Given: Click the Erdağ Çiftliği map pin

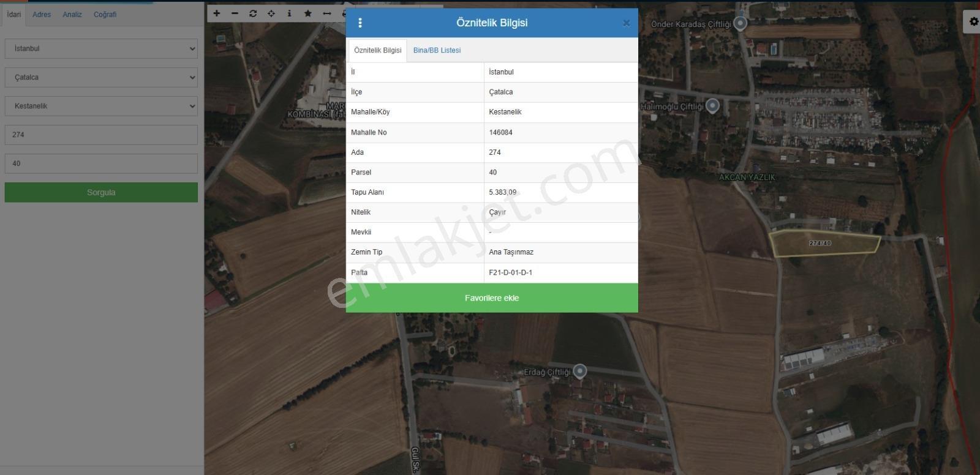Looking at the screenshot, I should pyautogui.click(x=579, y=371).
